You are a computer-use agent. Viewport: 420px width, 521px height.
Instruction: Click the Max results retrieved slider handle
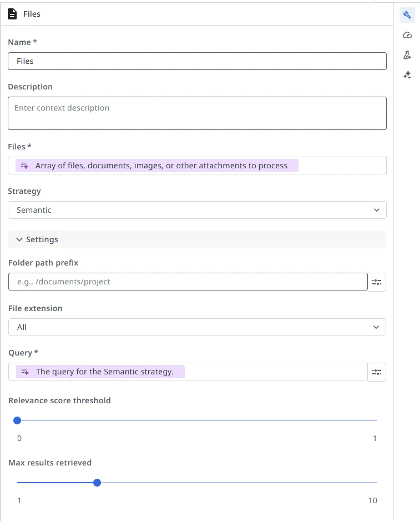tap(97, 483)
